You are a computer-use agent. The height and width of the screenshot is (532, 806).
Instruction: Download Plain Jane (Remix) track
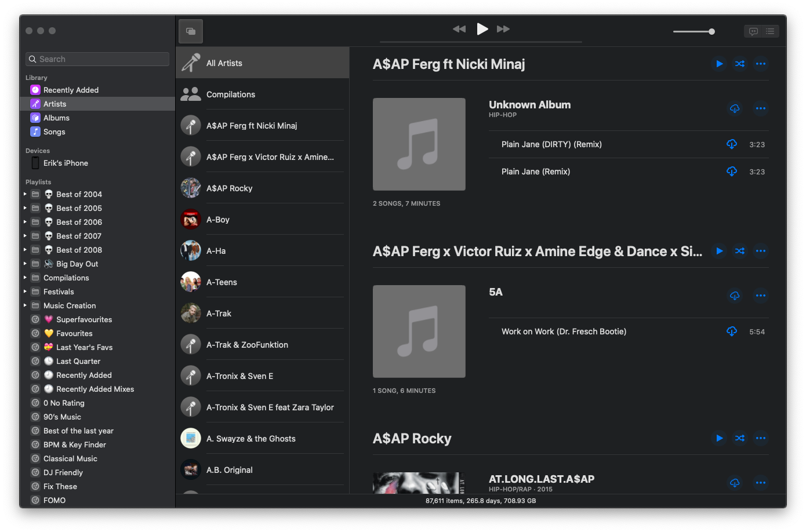point(732,172)
